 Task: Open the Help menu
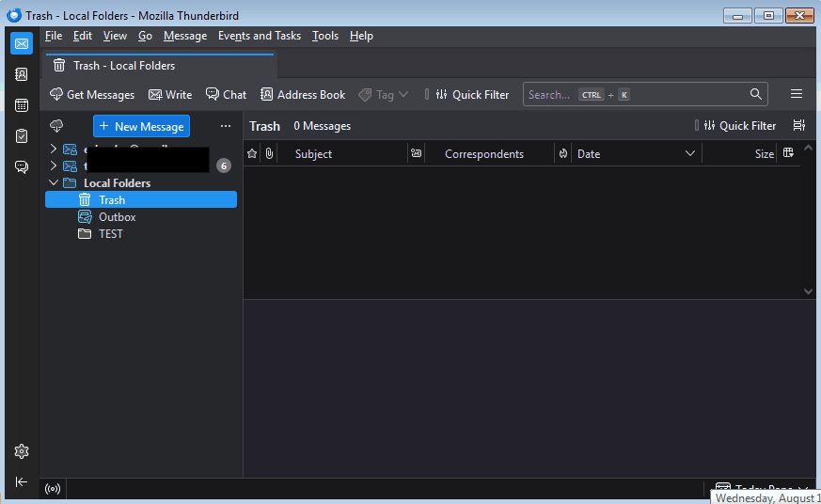[361, 36]
